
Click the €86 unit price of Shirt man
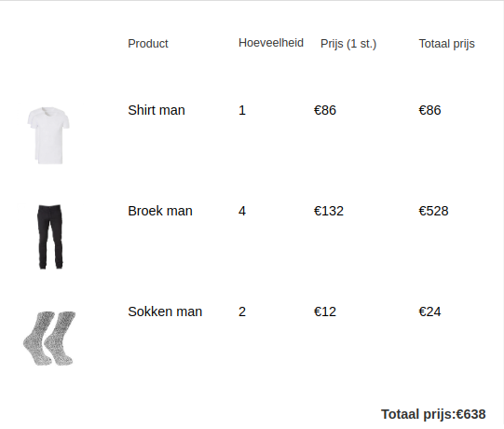[325, 110]
